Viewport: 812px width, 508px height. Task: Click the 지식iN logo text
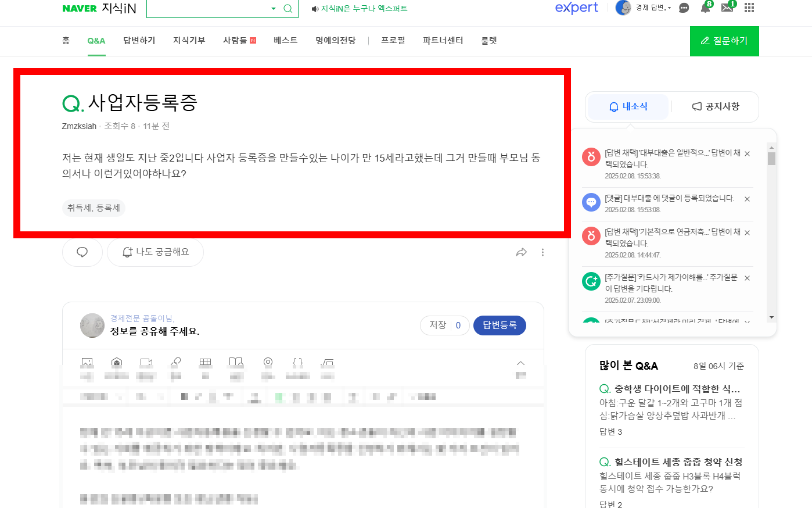tap(119, 8)
